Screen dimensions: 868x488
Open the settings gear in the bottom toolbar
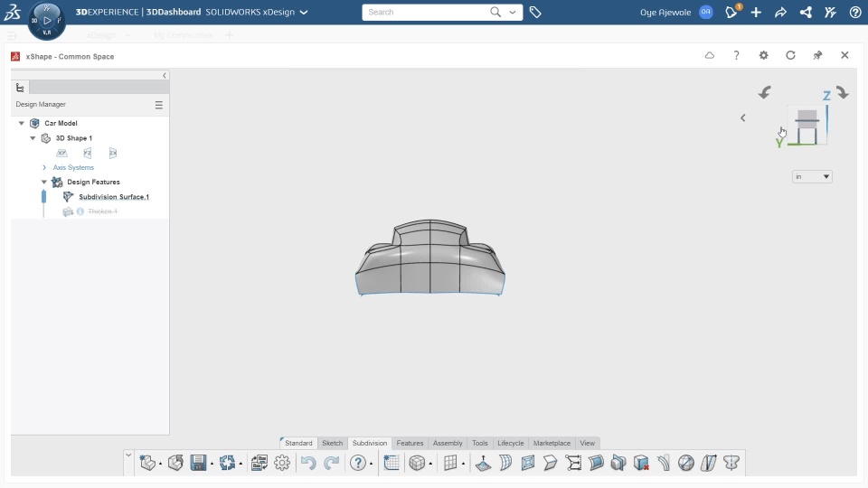[x=282, y=463]
